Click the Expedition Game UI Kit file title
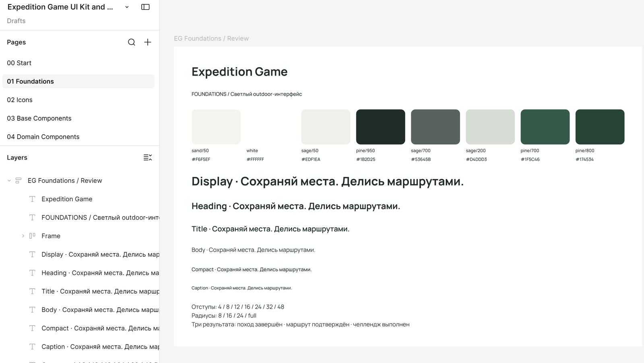 point(60,7)
